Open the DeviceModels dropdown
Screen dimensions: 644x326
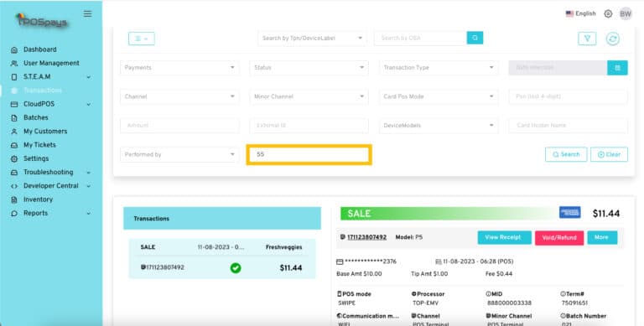click(x=439, y=126)
